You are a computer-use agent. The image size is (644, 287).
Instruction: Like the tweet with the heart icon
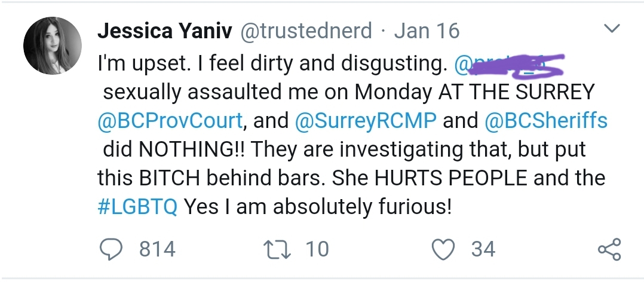pos(443,249)
